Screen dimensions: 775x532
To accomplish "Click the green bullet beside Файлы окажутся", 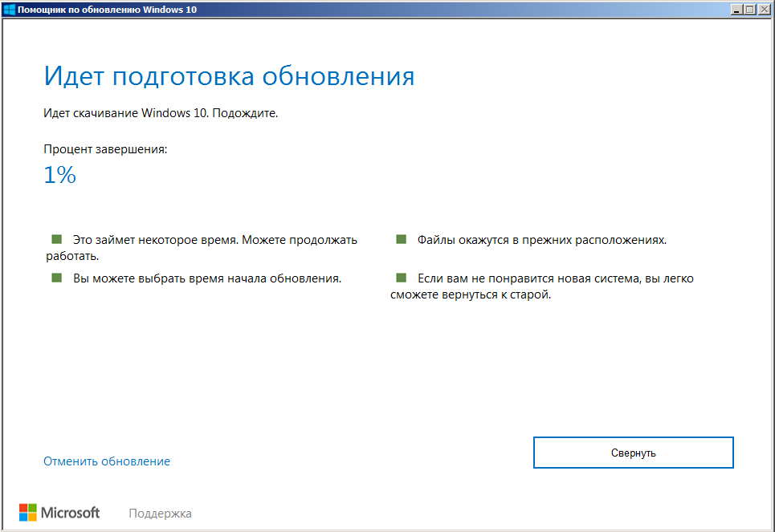I will (x=402, y=239).
